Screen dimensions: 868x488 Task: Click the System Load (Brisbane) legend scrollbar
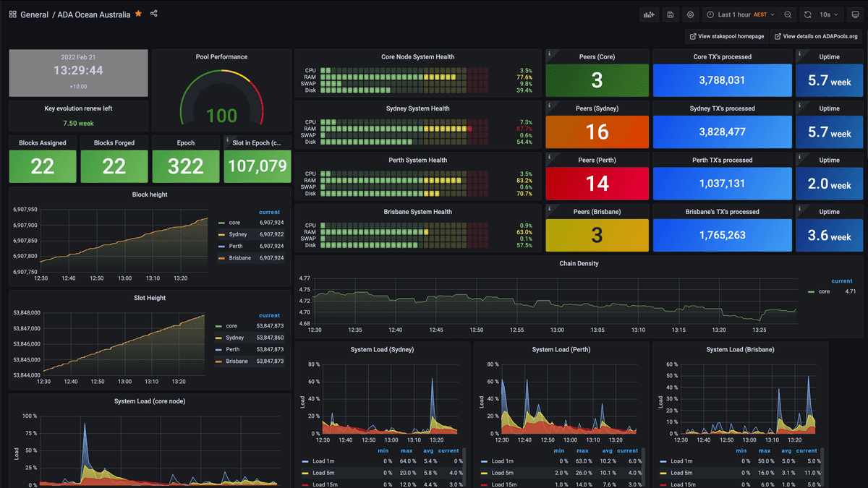(x=822, y=466)
